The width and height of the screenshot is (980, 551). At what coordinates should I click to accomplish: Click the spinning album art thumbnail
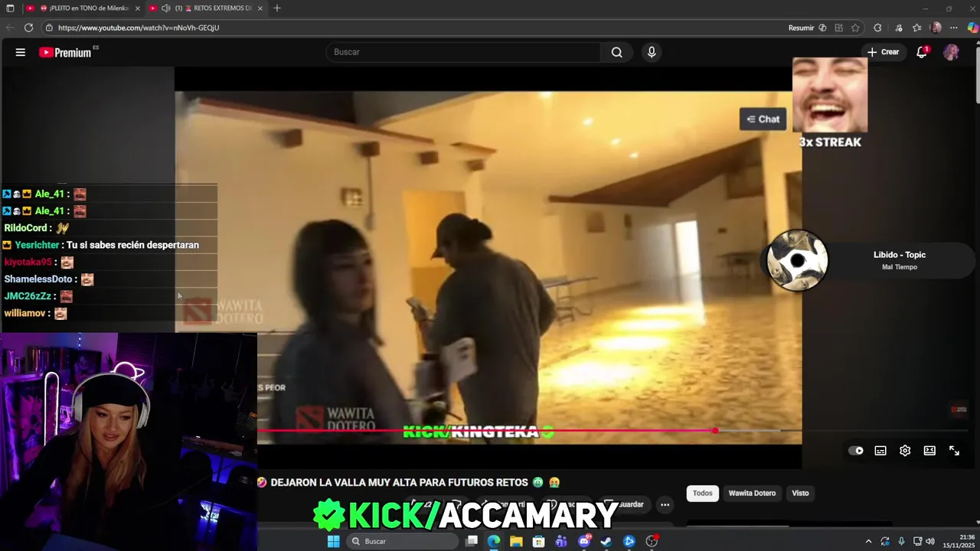point(797,260)
